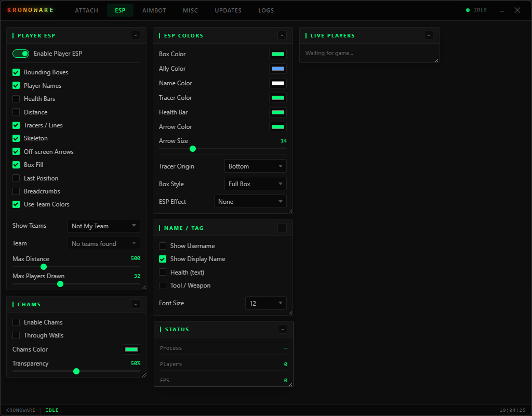
Task: Enable Health (text) checkbox
Action: click(x=163, y=272)
